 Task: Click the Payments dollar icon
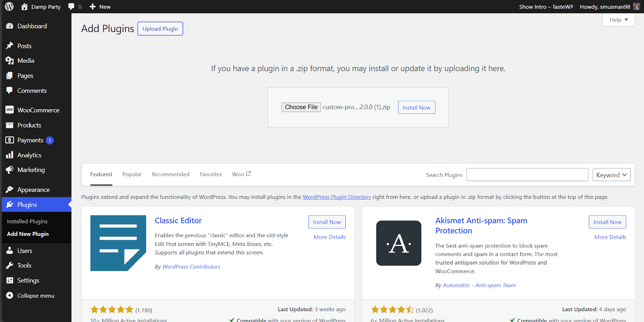[x=10, y=140]
